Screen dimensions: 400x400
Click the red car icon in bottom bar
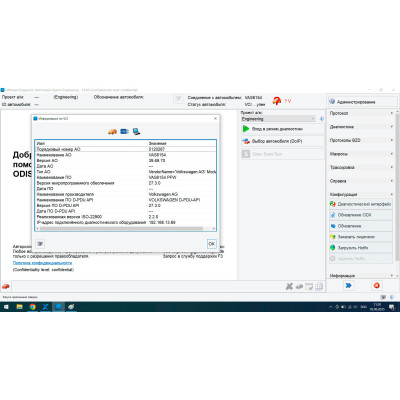click(6, 286)
